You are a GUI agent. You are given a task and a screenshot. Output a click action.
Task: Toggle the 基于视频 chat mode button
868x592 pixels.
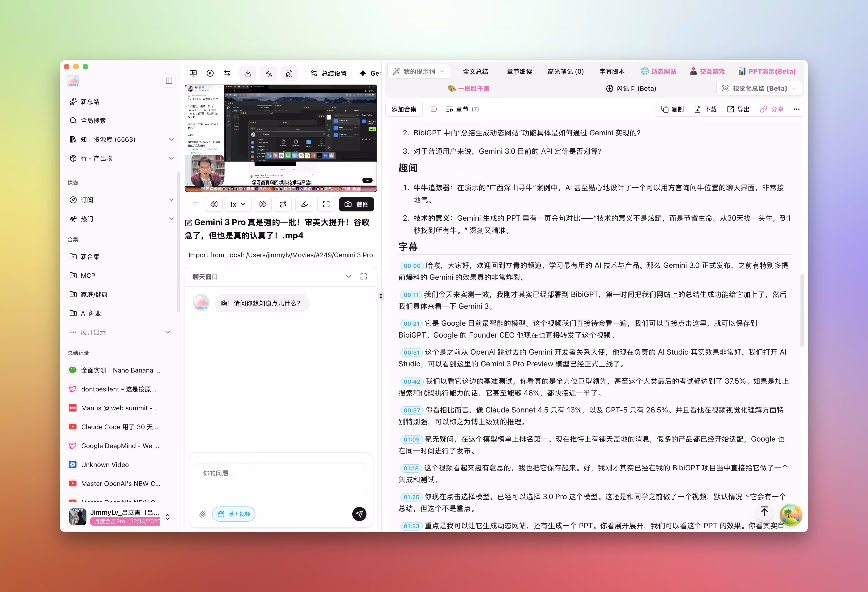coord(234,514)
